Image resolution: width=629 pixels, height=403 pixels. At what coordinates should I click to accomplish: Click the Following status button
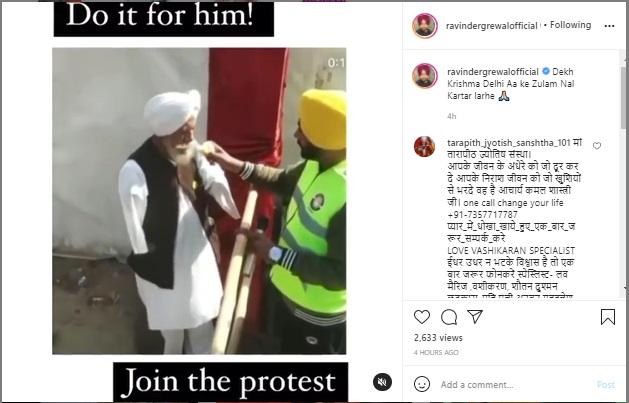570,25
